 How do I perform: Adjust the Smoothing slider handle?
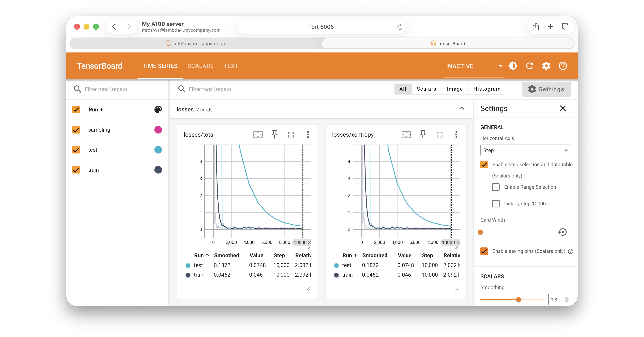(519, 300)
